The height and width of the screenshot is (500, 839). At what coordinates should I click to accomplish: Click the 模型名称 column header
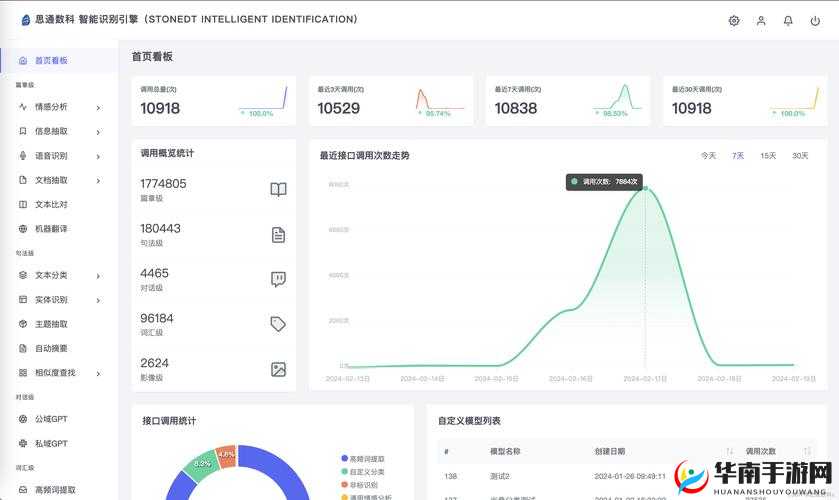[505, 451]
